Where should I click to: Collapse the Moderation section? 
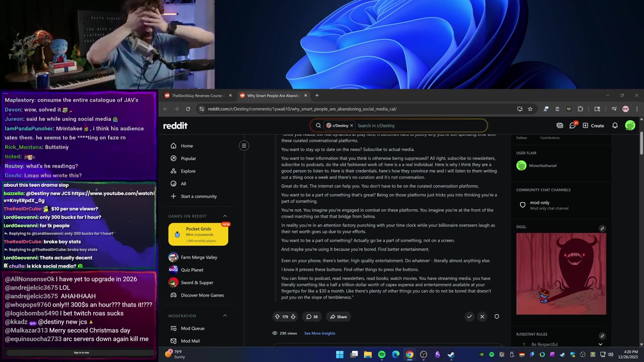225,316
